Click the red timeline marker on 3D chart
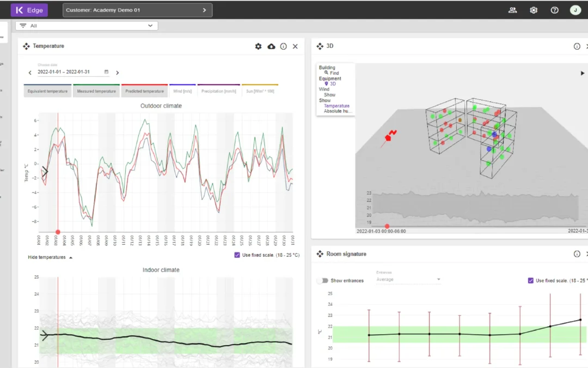The width and height of the screenshot is (588, 368). [387, 226]
